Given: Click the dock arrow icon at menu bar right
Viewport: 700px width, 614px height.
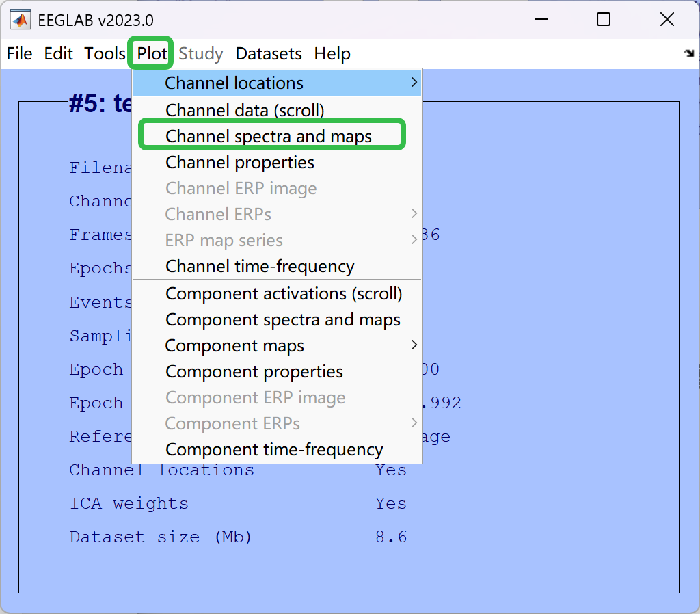Looking at the screenshot, I should (x=689, y=53).
